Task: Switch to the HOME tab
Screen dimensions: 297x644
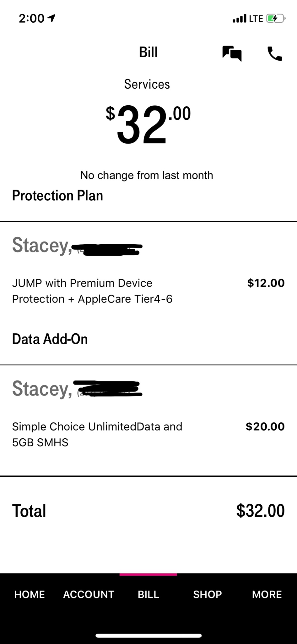Action: (x=30, y=594)
